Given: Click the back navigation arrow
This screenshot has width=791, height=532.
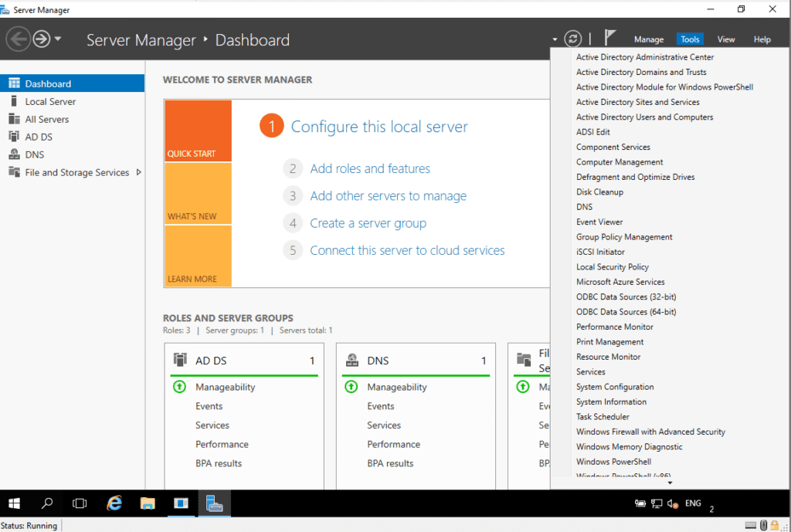Looking at the screenshot, I should point(19,39).
